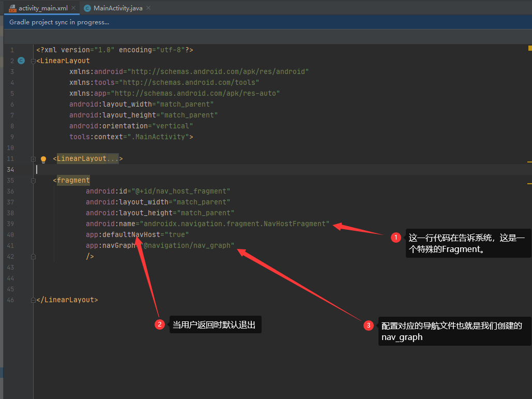This screenshot has width=532, height=399.
Task: Click the gutter icon beside the LinearLayout tag
Action: tap(21, 61)
